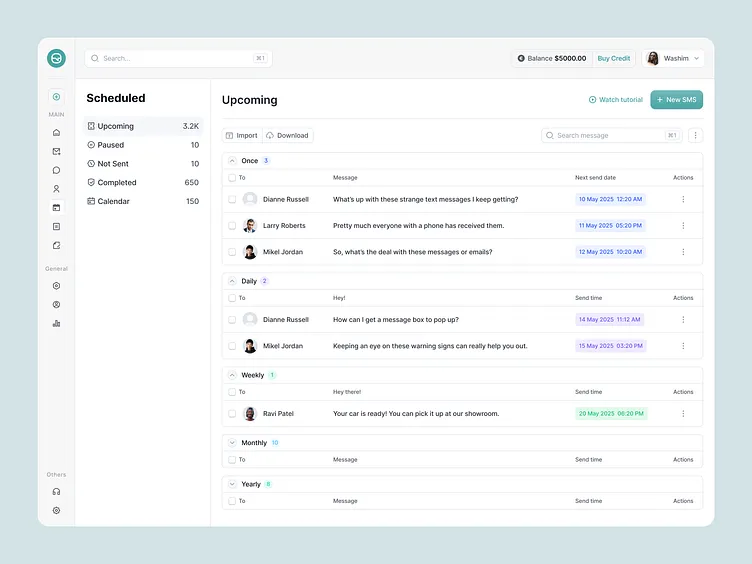The width and height of the screenshot is (752, 564).
Task: Collapse the Once group
Action: point(232,160)
